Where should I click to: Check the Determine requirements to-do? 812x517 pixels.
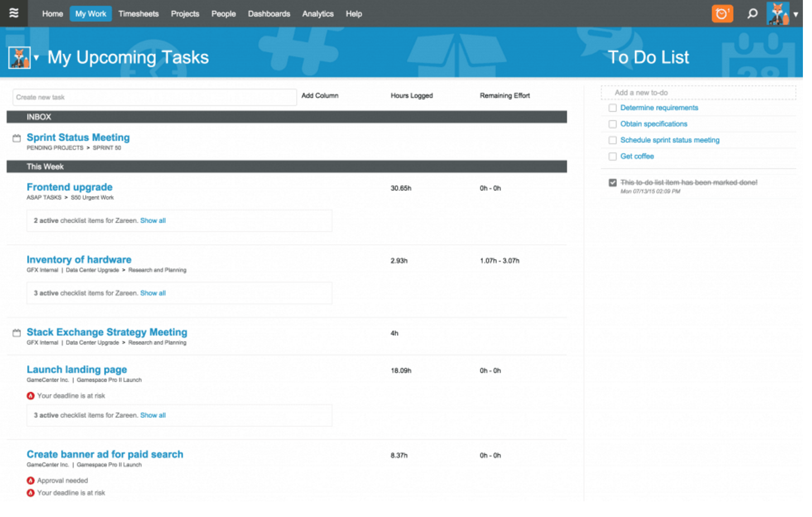click(x=613, y=108)
